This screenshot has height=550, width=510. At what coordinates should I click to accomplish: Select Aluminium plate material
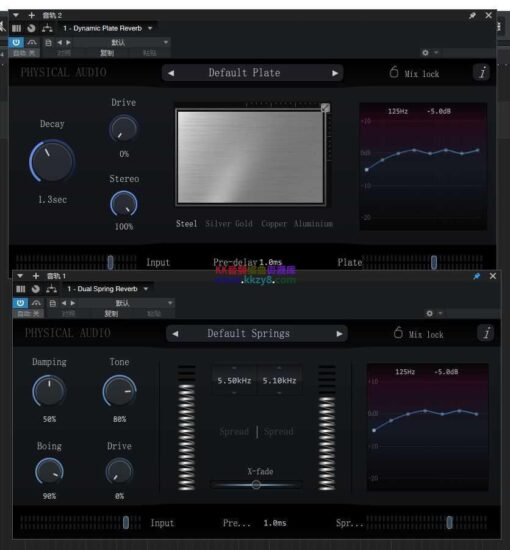(x=314, y=224)
